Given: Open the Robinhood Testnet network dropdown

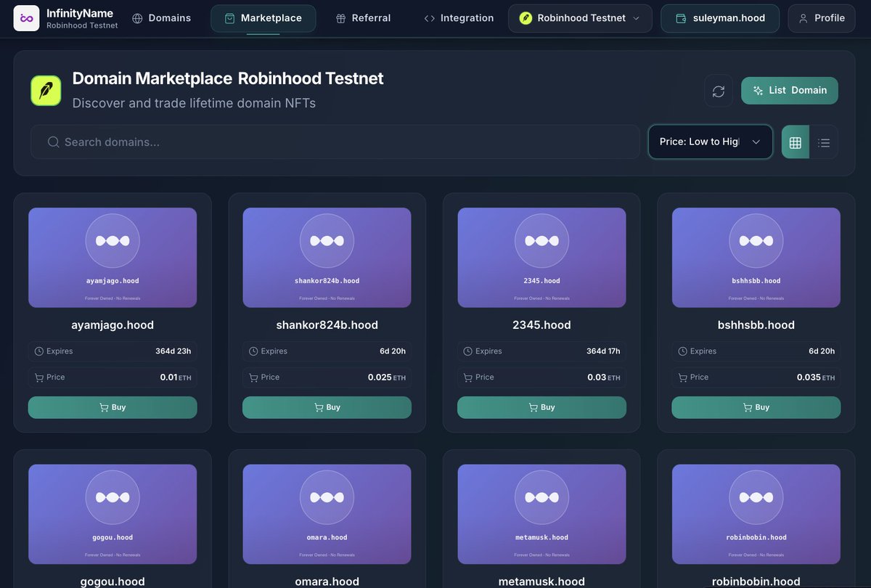Looking at the screenshot, I should pos(581,18).
